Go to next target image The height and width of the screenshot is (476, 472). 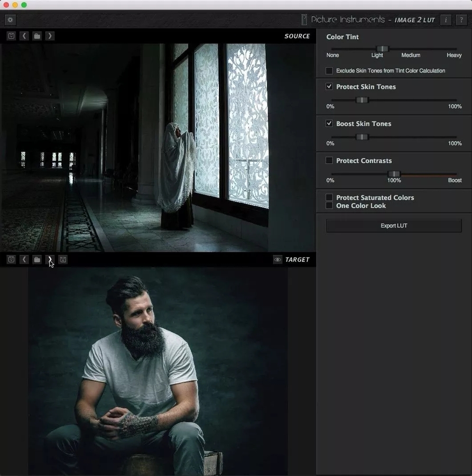click(50, 260)
